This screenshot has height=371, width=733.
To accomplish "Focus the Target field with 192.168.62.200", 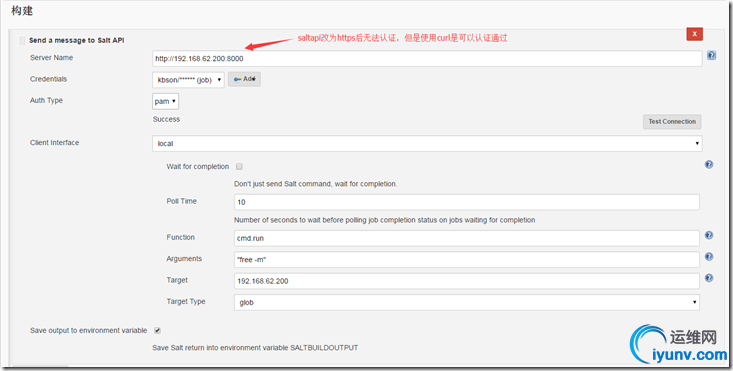I will 467,281.
